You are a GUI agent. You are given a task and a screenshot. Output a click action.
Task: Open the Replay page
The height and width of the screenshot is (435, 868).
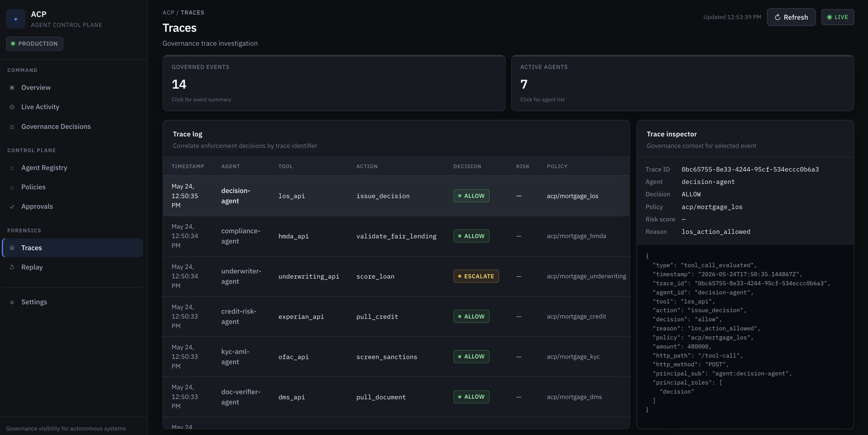click(72, 267)
